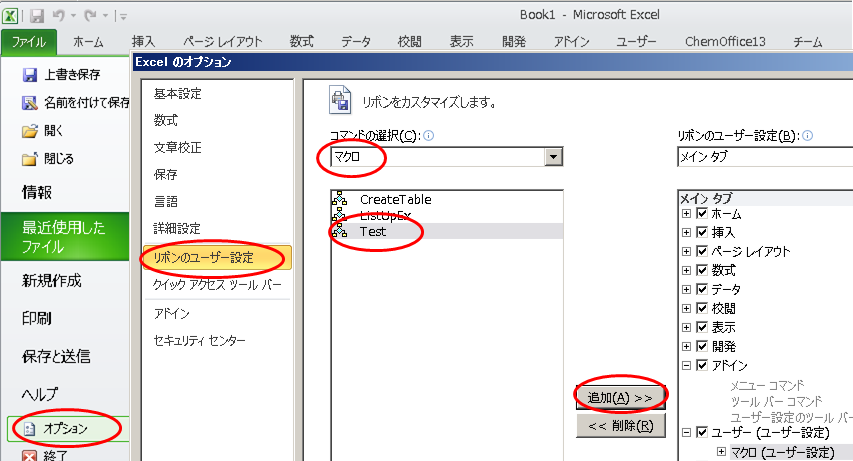Click the Excel application icon in title bar
Screen dimensions: 853x461
tap(10, 16)
